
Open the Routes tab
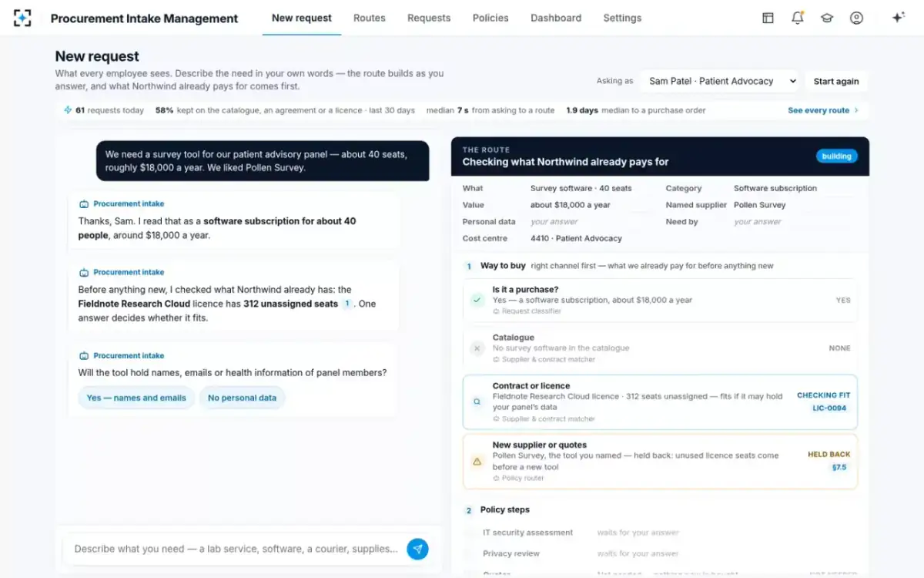pyautogui.click(x=370, y=18)
